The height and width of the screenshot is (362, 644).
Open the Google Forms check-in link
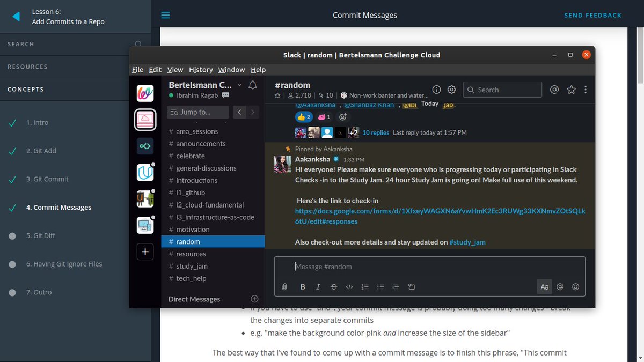click(440, 216)
